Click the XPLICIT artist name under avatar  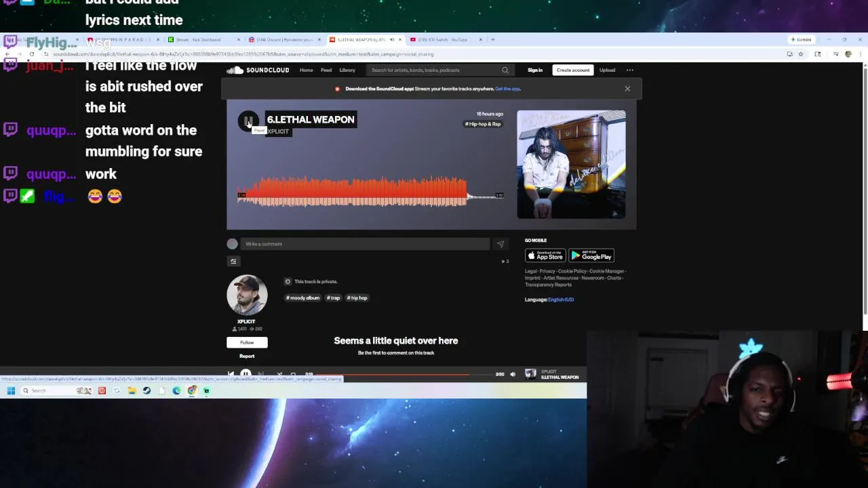point(246,321)
